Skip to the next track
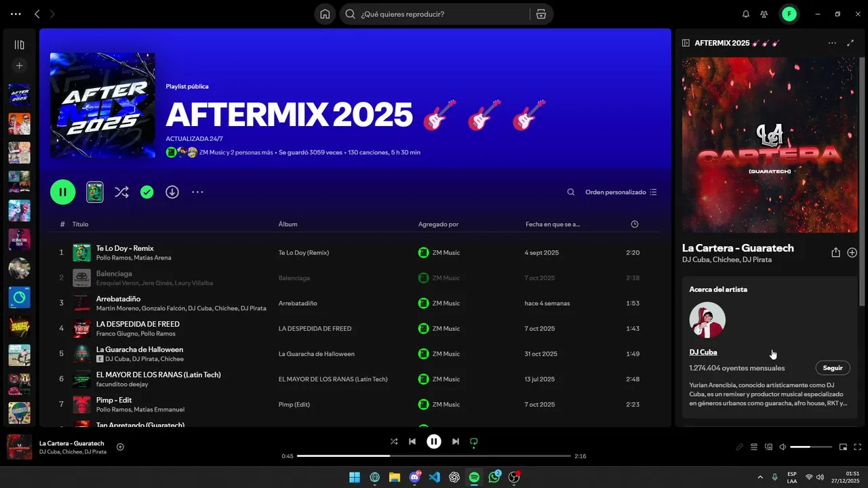The height and width of the screenshot is (488, 868). point(456,441)
